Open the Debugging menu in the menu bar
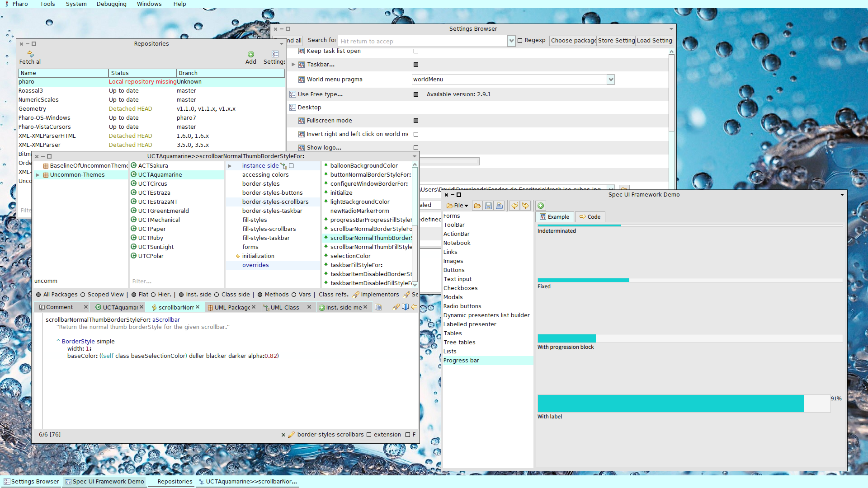Image resolution: width=868 pixels, height=488 pixels. coord(111,4)
